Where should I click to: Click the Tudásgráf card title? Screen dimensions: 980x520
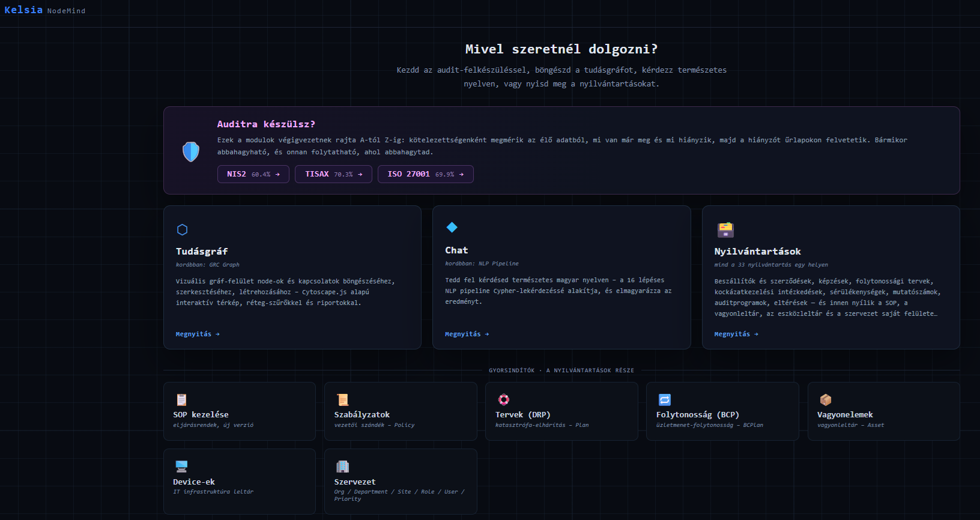click(202, 251)
